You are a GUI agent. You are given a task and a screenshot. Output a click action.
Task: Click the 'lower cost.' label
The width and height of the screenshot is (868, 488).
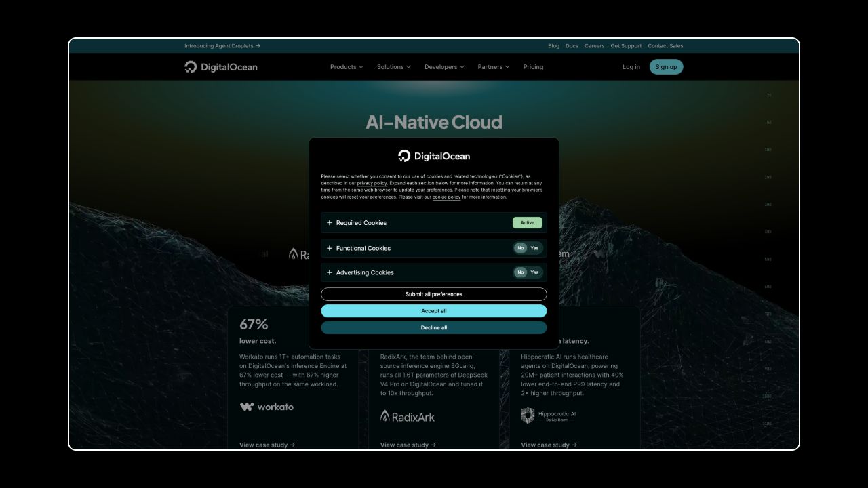[x=258, y=341]
